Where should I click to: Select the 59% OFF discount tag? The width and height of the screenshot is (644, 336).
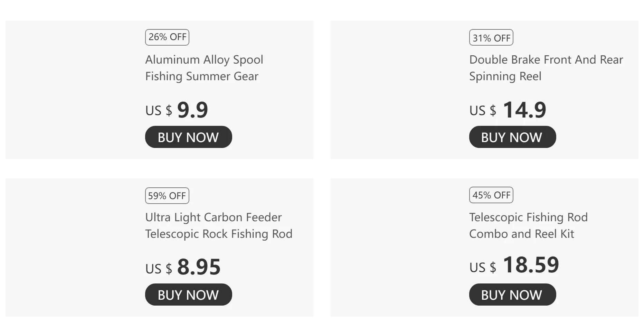[x=167, y=196]
